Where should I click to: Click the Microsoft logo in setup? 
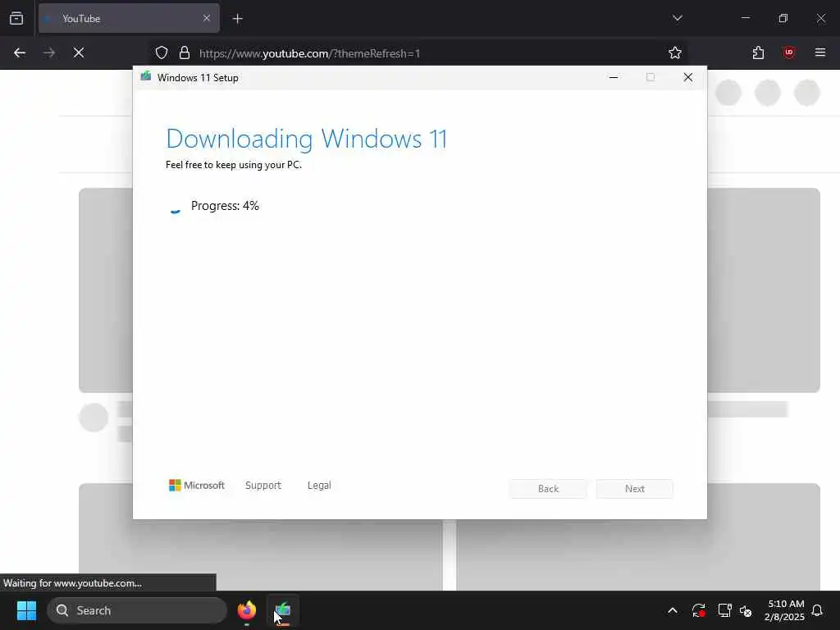coord(197,486)
